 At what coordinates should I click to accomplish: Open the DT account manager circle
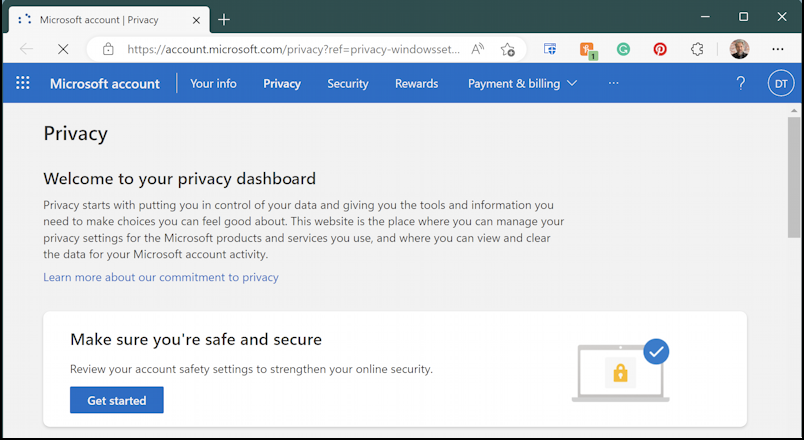coord(781,84)
